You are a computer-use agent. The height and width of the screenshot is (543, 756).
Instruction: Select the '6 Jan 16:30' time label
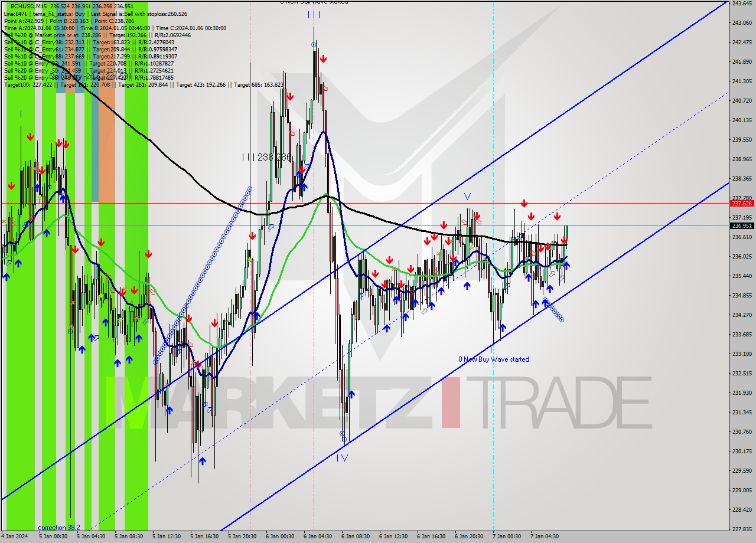point(431,537)
